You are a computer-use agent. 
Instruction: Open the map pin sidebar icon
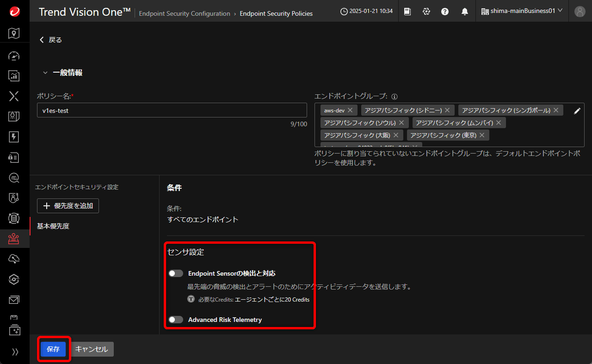(x=14, y=33)
